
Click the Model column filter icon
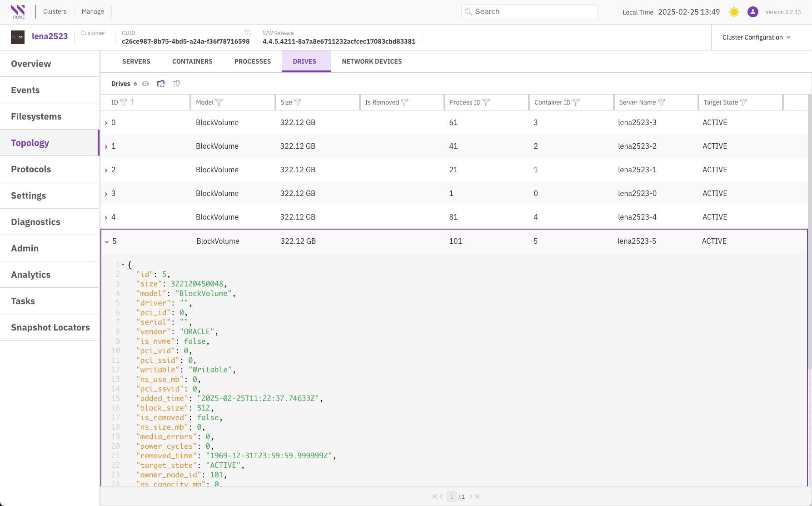click(219, 102)
